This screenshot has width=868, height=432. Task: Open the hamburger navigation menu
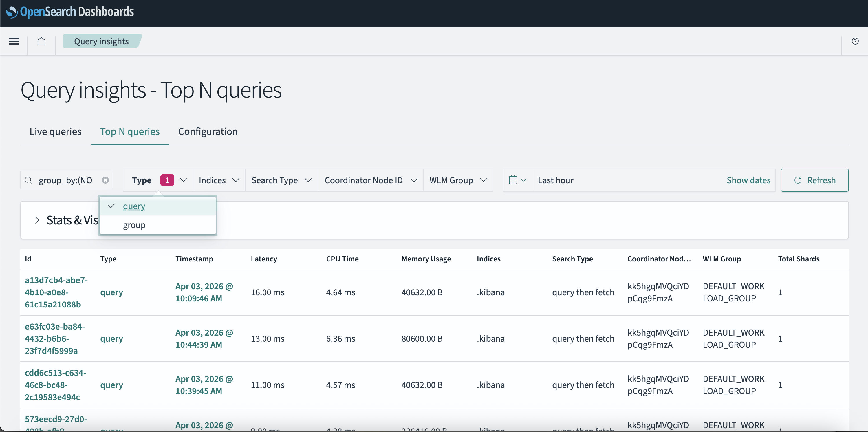(x=14, y=41)
